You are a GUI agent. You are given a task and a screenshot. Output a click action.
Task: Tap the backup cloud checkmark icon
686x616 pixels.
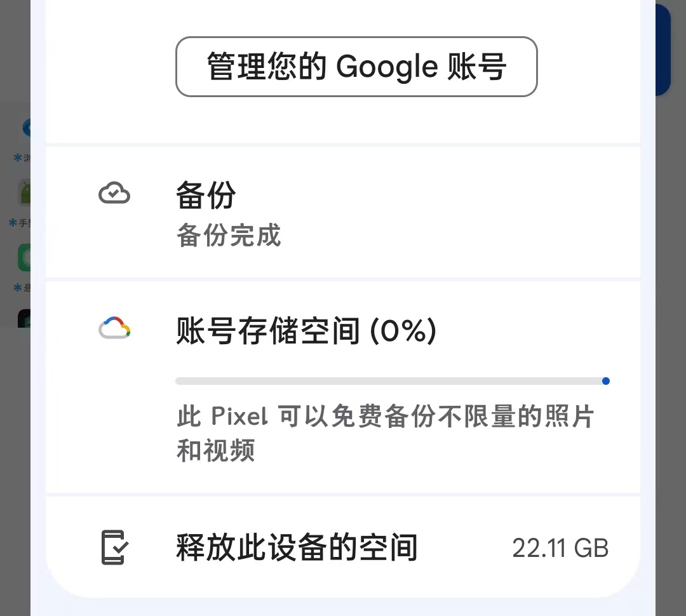[114, 193]
